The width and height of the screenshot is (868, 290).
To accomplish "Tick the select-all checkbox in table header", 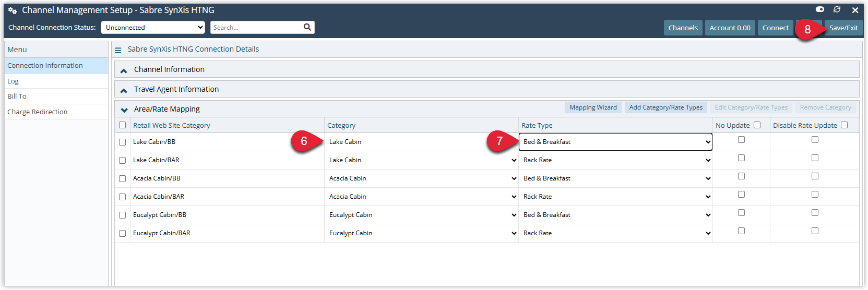I will tap(122, 125).
